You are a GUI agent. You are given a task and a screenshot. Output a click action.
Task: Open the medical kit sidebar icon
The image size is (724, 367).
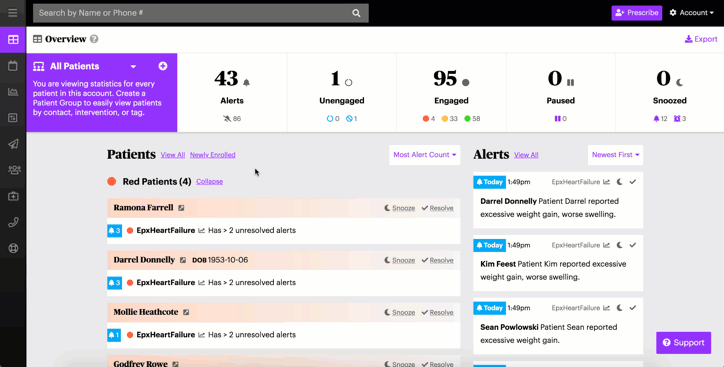tap(13, 196)
